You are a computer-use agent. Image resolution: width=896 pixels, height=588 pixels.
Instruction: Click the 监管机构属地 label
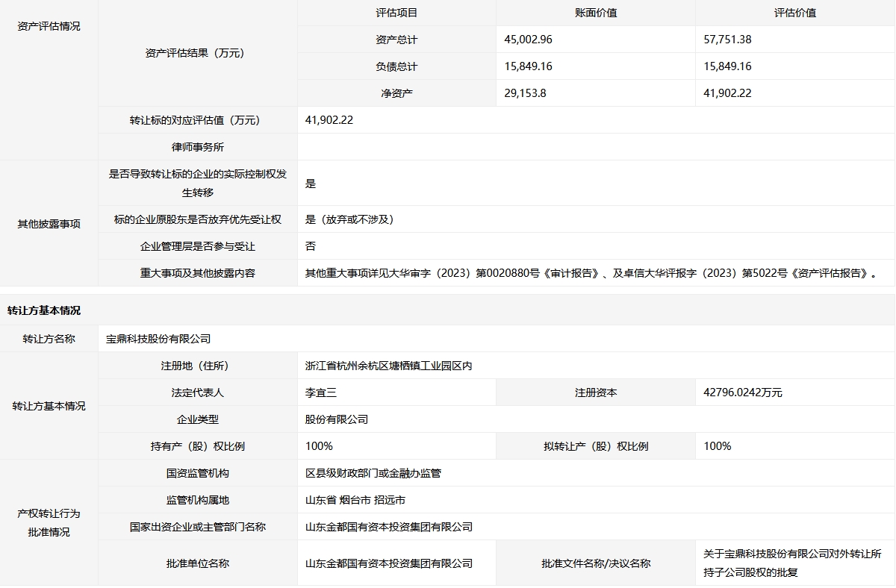coord(198,500)
